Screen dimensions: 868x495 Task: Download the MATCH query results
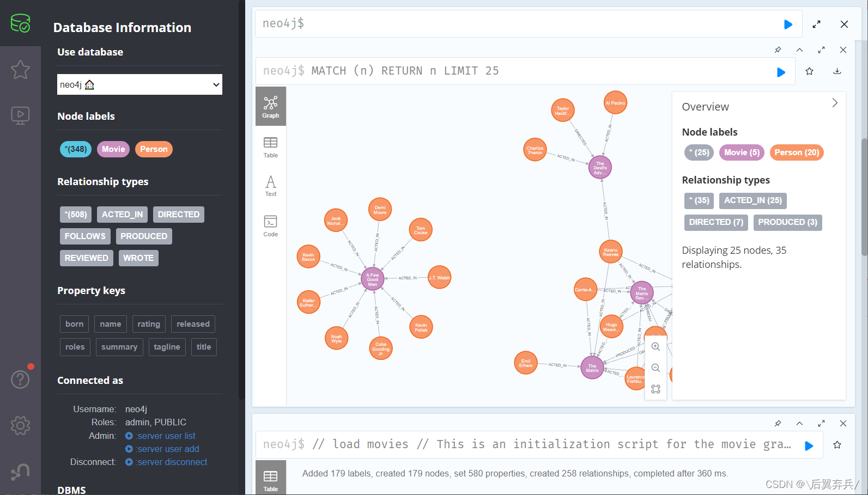[837, 71]
